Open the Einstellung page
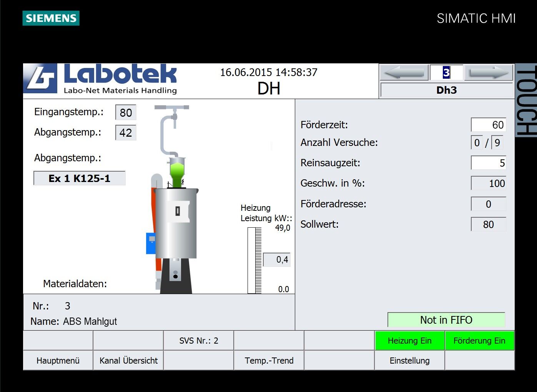The image size is (537, 392). coord(410,360)
